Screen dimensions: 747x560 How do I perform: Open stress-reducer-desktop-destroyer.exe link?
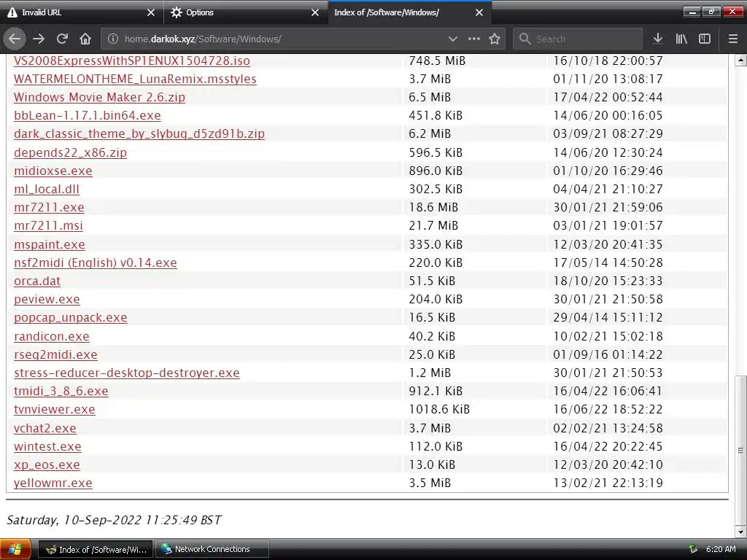(x=127, y=373)
